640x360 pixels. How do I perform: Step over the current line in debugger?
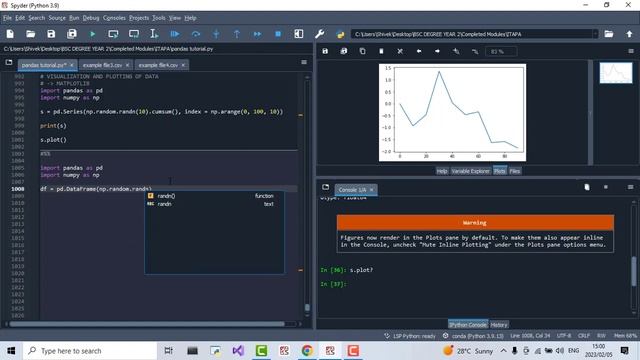pos(196,34)
